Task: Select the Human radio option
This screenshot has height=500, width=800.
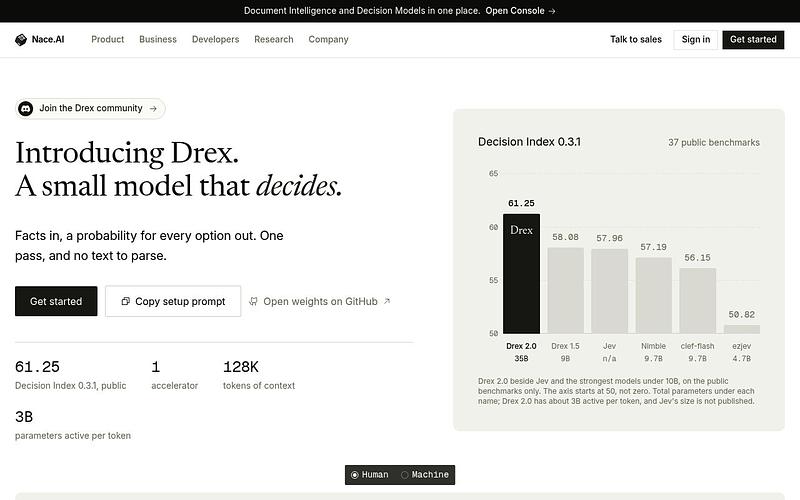Action: [x=370, y=474]
